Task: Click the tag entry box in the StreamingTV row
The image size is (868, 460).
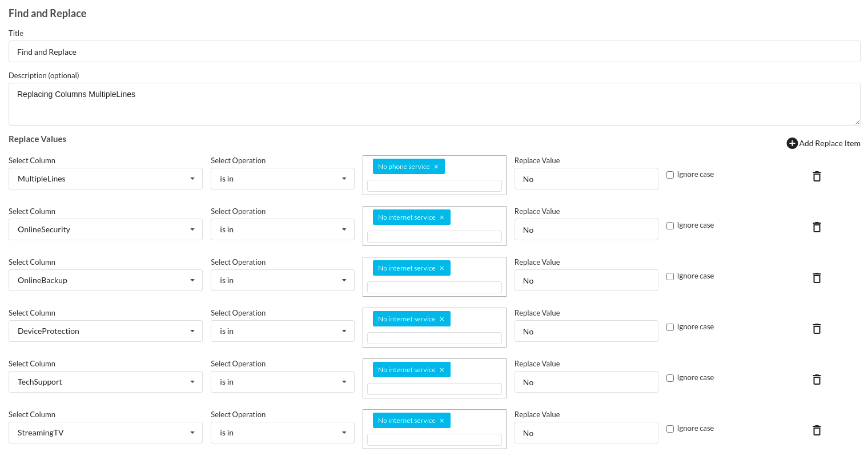Action: [435, 439]
